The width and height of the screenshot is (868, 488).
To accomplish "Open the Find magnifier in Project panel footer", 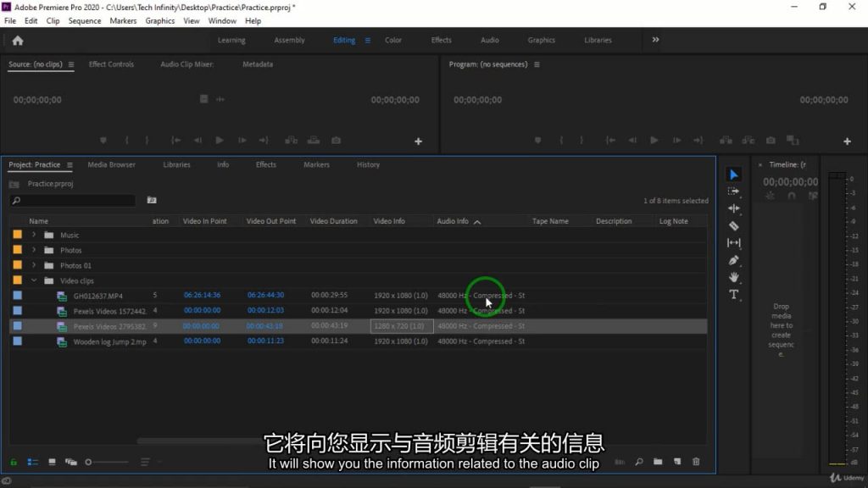I will pyautogui.click(x=639, y=462).
